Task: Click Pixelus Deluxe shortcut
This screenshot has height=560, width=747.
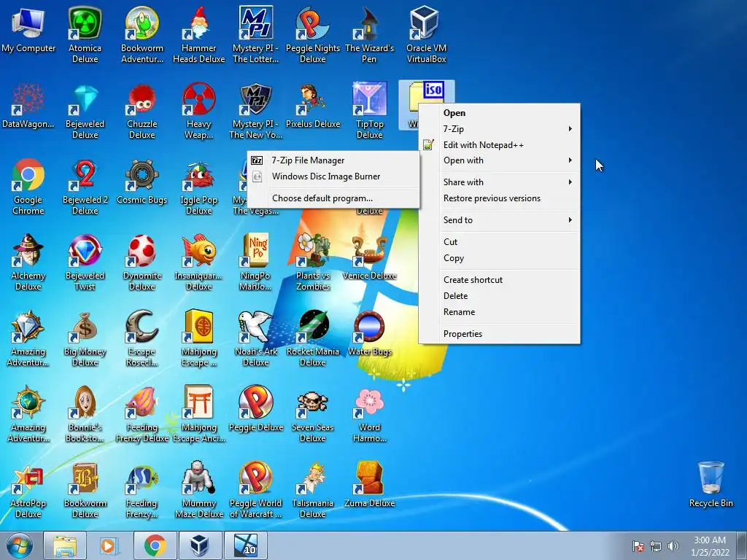Action: pos(312,106)
